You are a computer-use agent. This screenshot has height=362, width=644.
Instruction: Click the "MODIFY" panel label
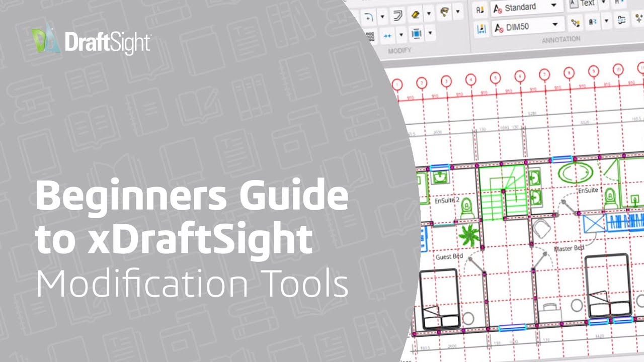[399, 51]
